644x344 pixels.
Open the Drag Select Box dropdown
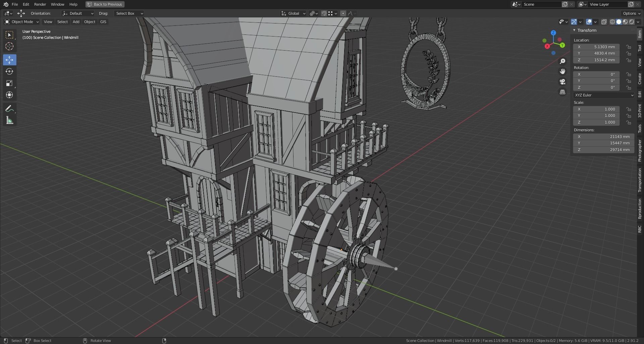129,13
